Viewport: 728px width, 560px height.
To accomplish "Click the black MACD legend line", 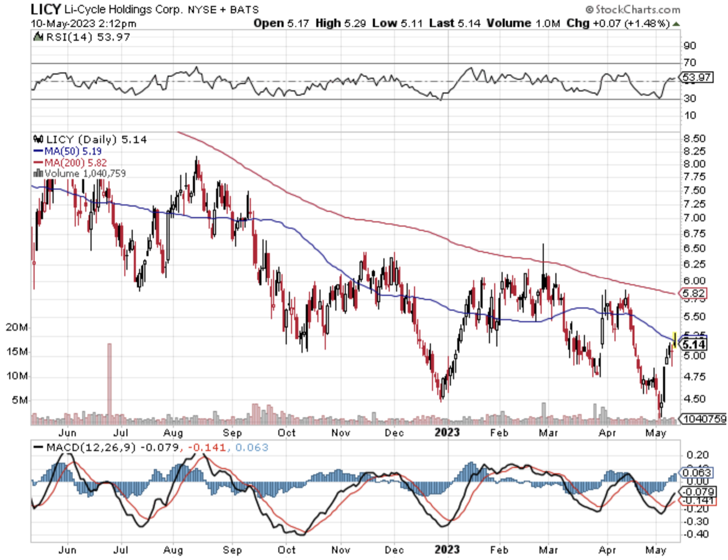I will [39, 448].
